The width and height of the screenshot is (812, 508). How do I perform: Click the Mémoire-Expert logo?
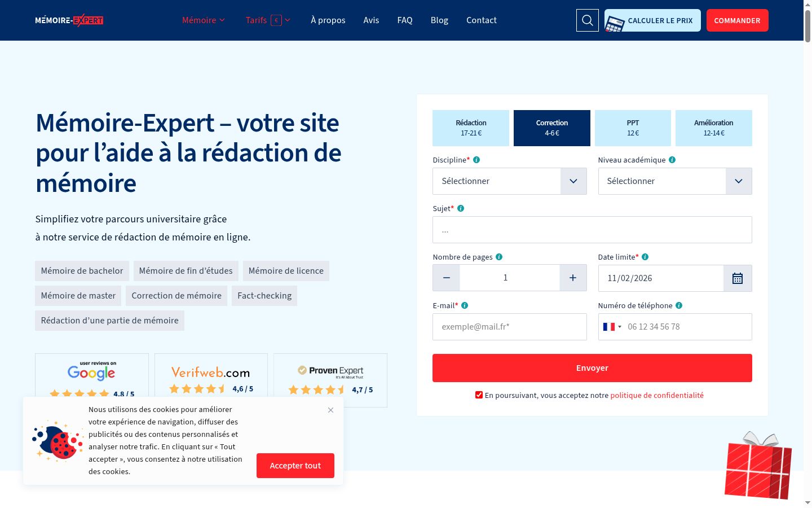click(x=69, y=20)
